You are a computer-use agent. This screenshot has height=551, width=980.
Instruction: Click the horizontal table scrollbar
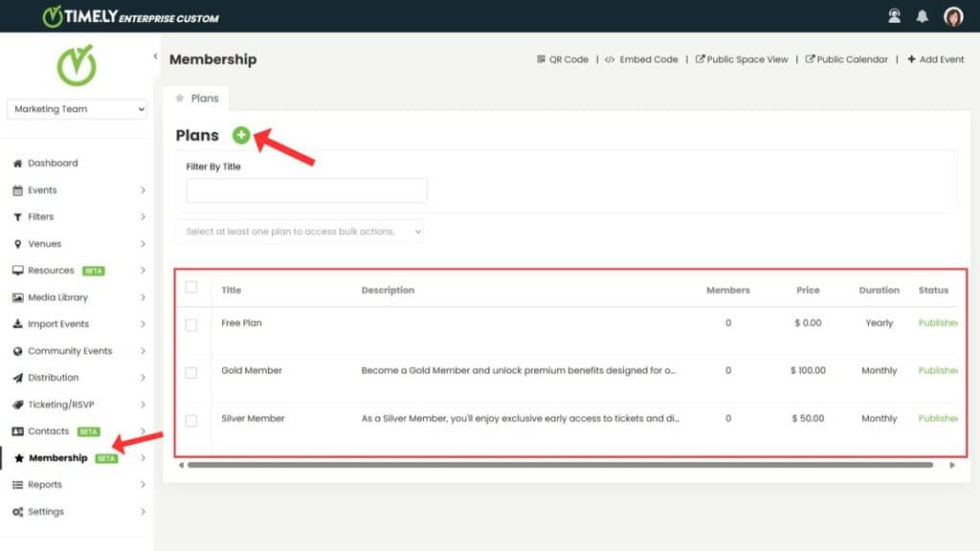[x=560, y=465]
